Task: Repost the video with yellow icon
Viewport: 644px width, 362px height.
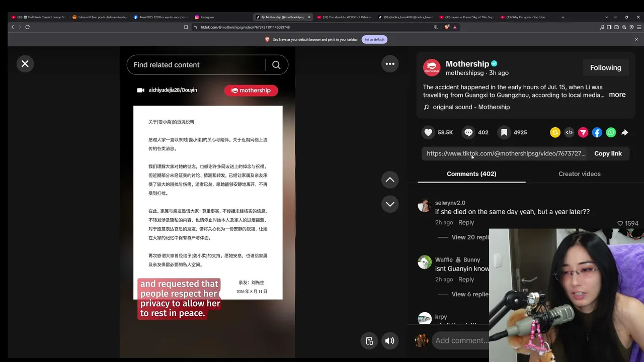Action: pyautogui.click(x=555, y=132)
